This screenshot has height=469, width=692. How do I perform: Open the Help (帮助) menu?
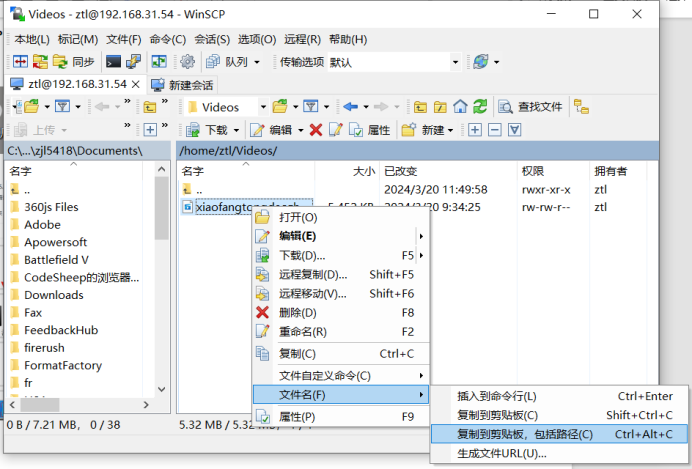coord(348,39)
